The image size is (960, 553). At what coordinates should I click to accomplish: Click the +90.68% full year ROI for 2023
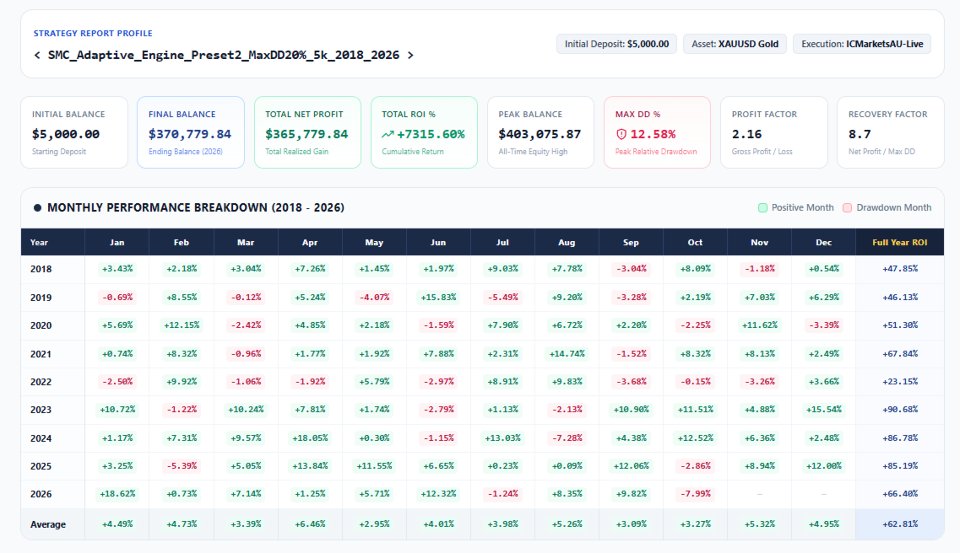tap(900, 410)
